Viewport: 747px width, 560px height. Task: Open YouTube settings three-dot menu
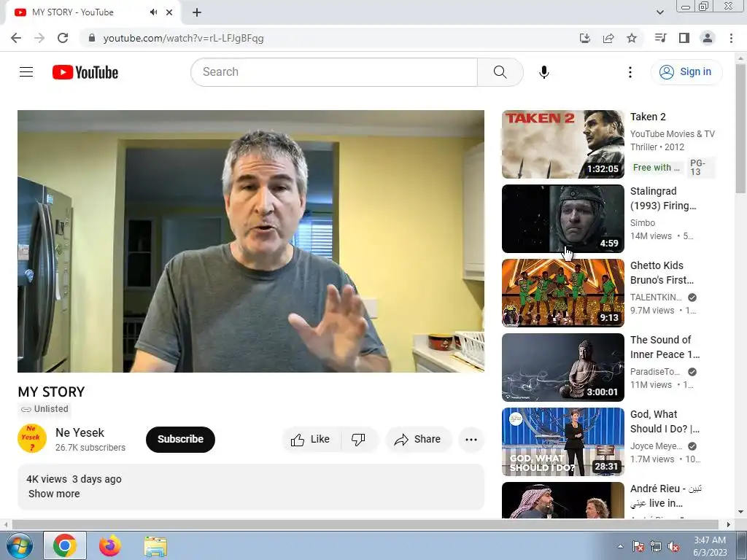630,72
